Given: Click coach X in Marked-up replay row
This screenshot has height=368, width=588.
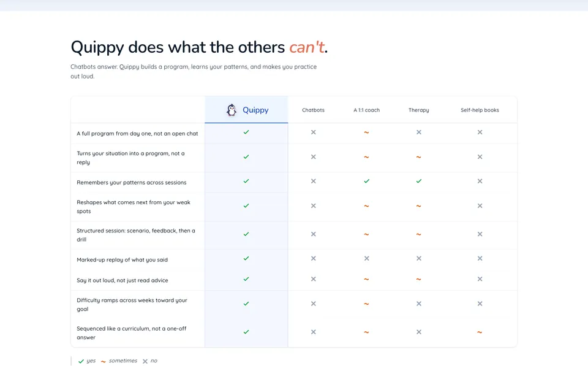Looking at the screenshot, I should pos(366,258).
